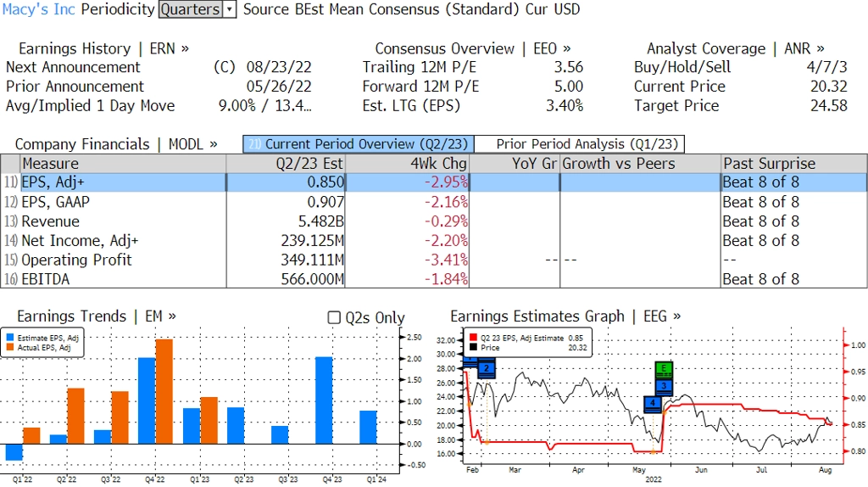
Task: Click the blue marker numbered 4
Action: [x=654, y=403]
